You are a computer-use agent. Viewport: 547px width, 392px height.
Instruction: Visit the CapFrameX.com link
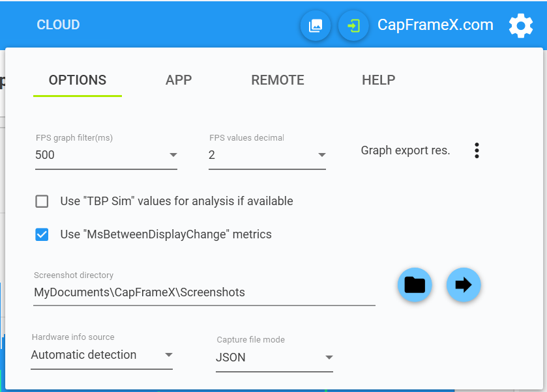pos(436,25)
